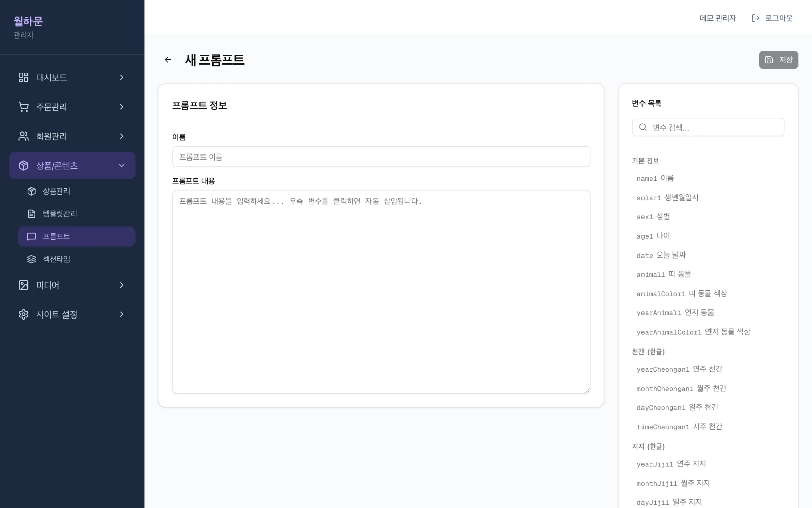The height and width of the screenshot is (508, 812).
Task: Open the 상품관리 submenu item
Action: (77, 192)
